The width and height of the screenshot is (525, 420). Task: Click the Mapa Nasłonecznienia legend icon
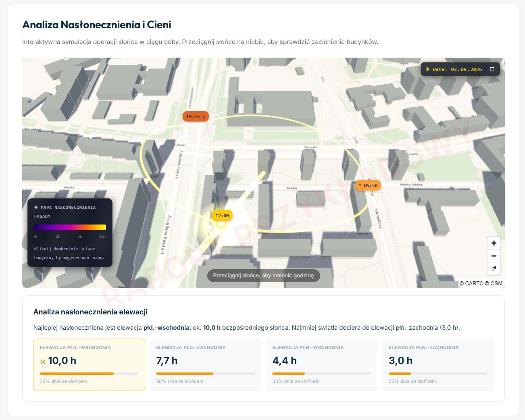click(36, 207)
